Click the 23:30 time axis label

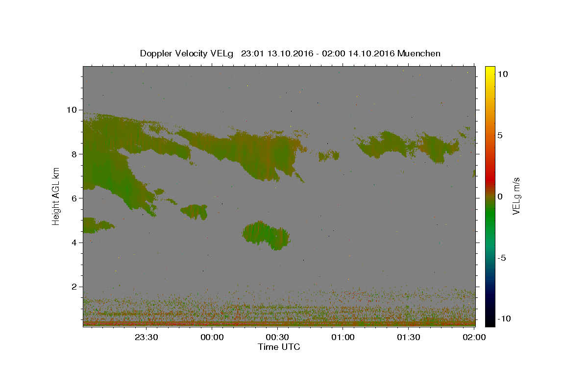pyautogui.click(x=146, y=337)
